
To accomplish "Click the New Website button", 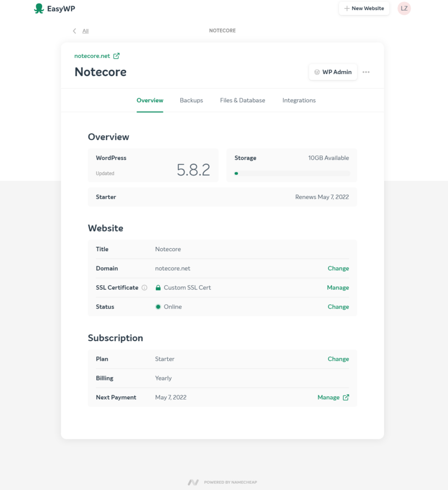I will point(364,9).
